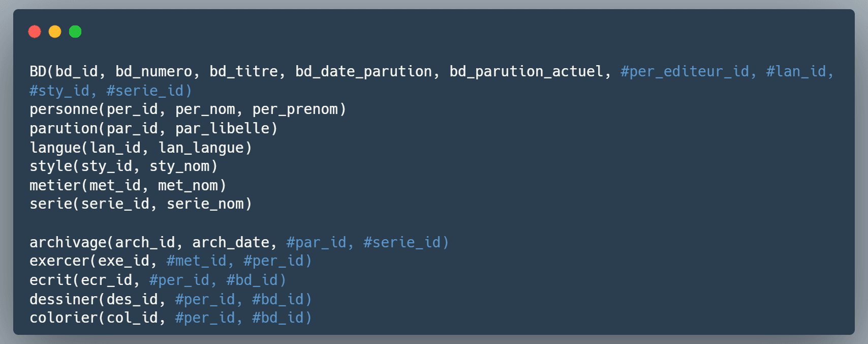Click bd_date_parution in the BD definition
This screenshot has height=344, width=868.
(363, 72)
